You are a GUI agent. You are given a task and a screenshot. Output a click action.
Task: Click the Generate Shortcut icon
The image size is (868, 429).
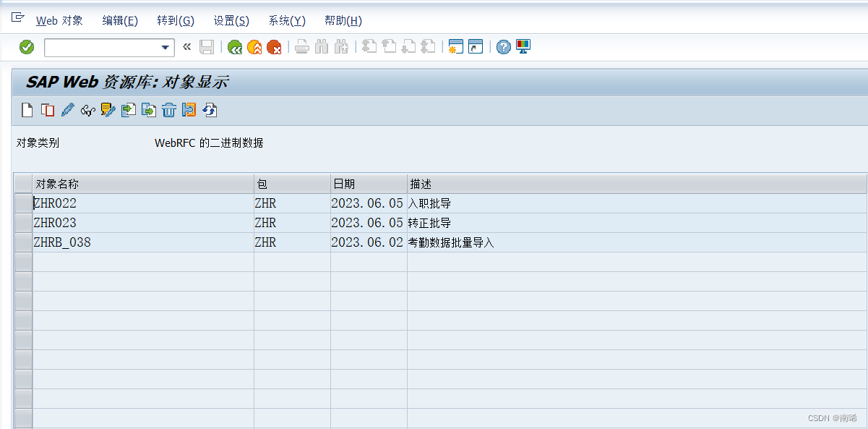[x=476, y=47]
